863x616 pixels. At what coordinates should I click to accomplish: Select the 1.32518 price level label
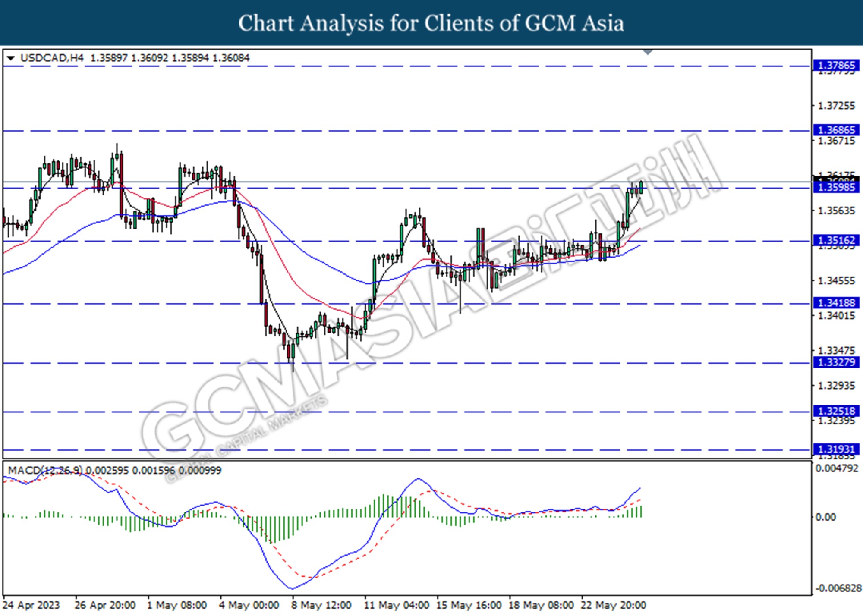click(836, 411)
